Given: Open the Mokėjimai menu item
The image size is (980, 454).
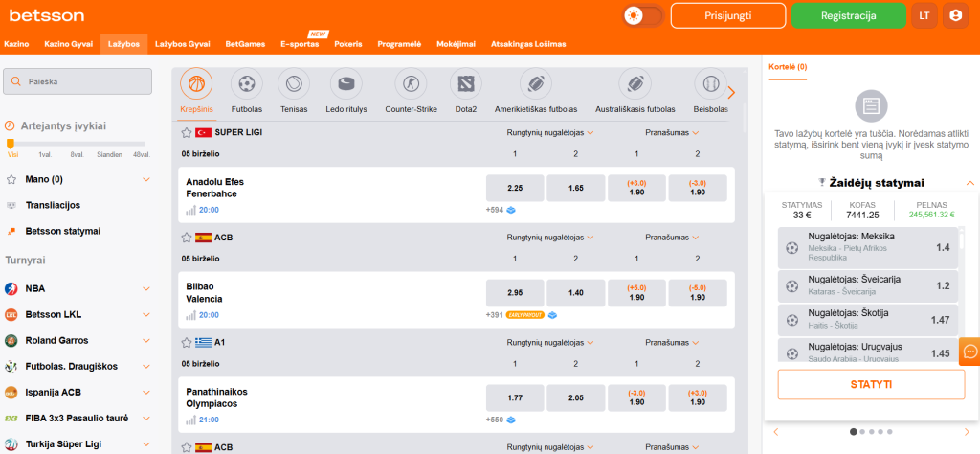Looking at the screenshot, I should 457,44.
